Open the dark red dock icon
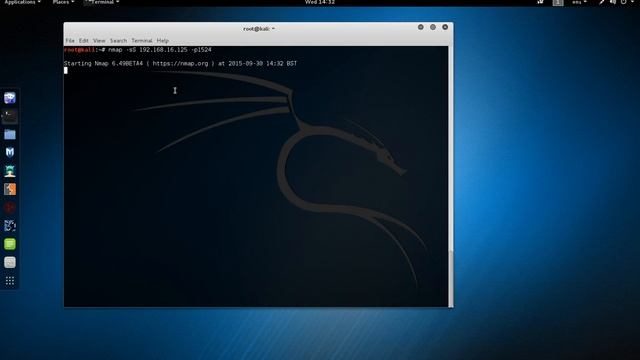The image size is (640, 360). pos(10,207)
